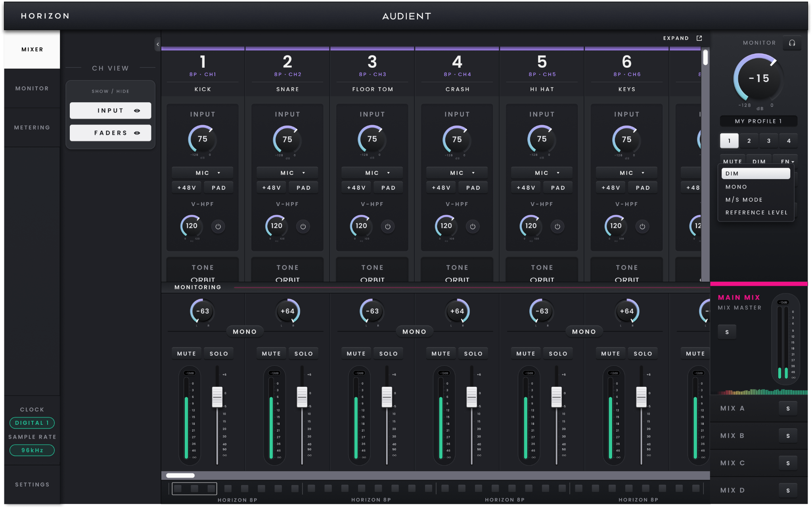Toggle MONO link for channels 1 and 2
The image size is (812, 508).
(x=245, y=332)
